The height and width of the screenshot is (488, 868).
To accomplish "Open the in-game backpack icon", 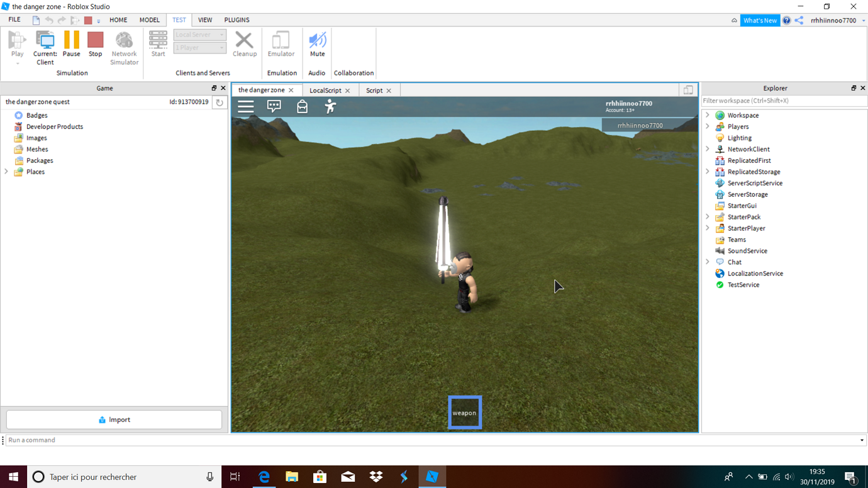I will click(x=302, y=106).
